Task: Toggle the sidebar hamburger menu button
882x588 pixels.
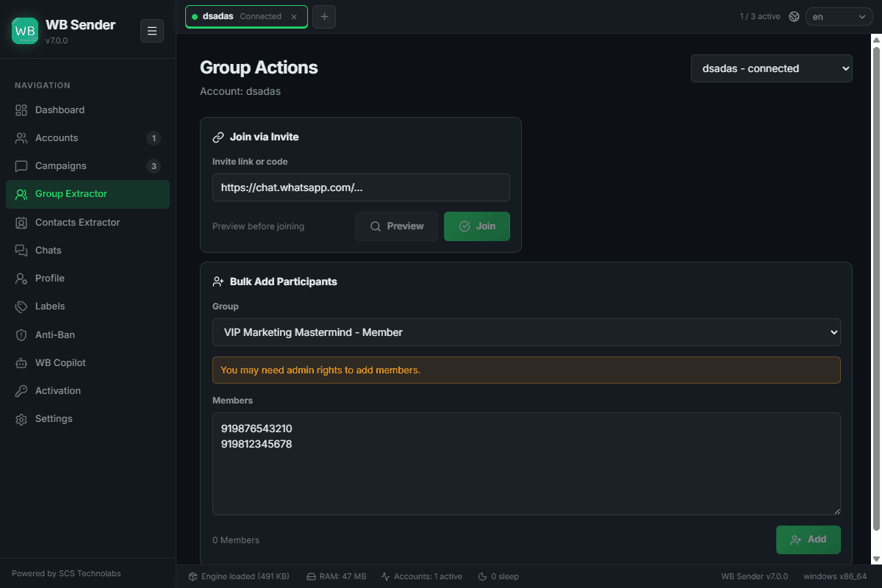Action: 152,31
